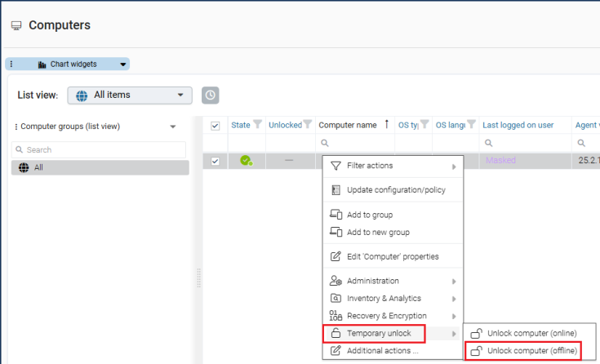
Task: Choose Unlock computer (offline) option
Action: click(x=531, y=351)
